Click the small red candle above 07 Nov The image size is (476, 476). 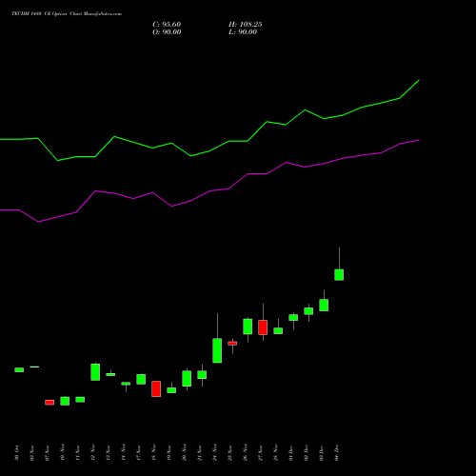point(50,403)
